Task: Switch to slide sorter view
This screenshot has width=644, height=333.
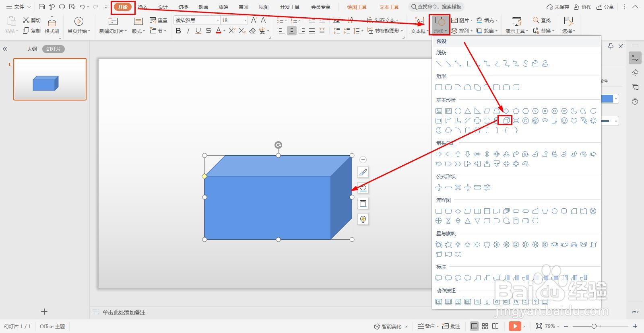Action: (485, 326)
